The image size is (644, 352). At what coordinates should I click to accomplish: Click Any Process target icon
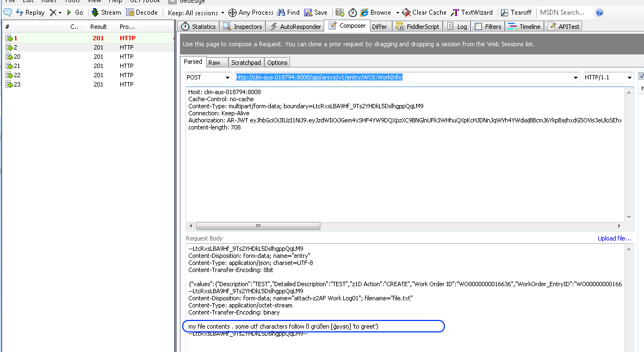[x=232, y=12]
